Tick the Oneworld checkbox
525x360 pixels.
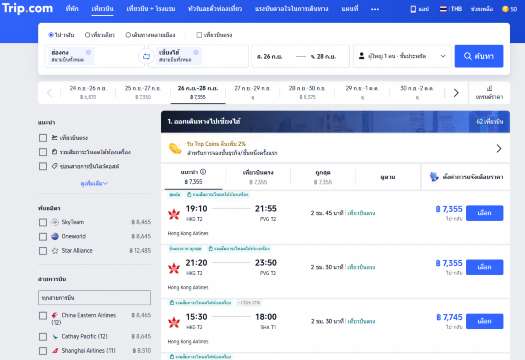coord(43,237)
